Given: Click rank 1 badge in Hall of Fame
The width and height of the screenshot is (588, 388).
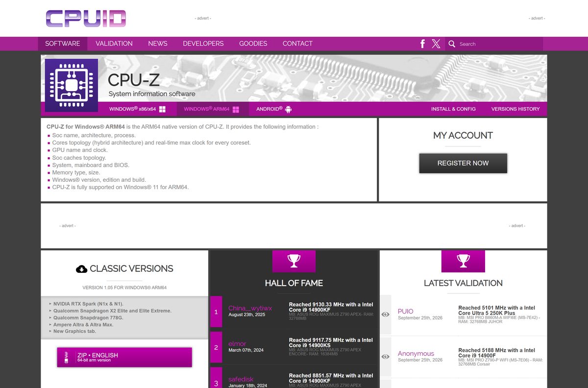Looking at the screenshot, I should tap(216, 312).
